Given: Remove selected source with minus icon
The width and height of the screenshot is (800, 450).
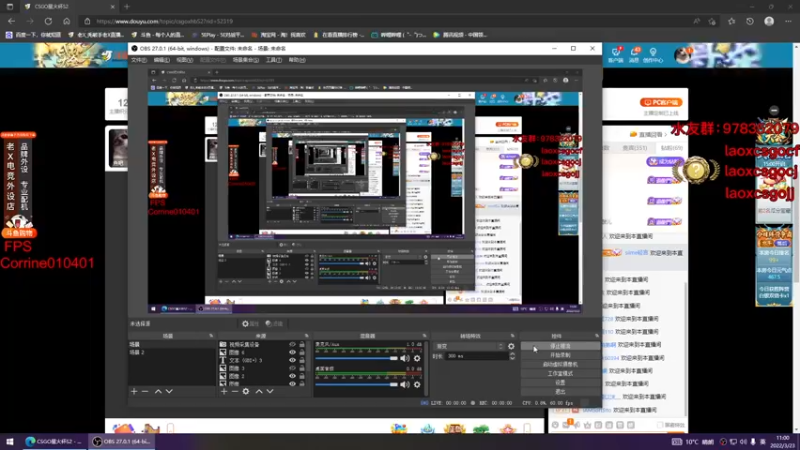Looking at the screenshot, I should pyautogui.click(x=235, y=391).
